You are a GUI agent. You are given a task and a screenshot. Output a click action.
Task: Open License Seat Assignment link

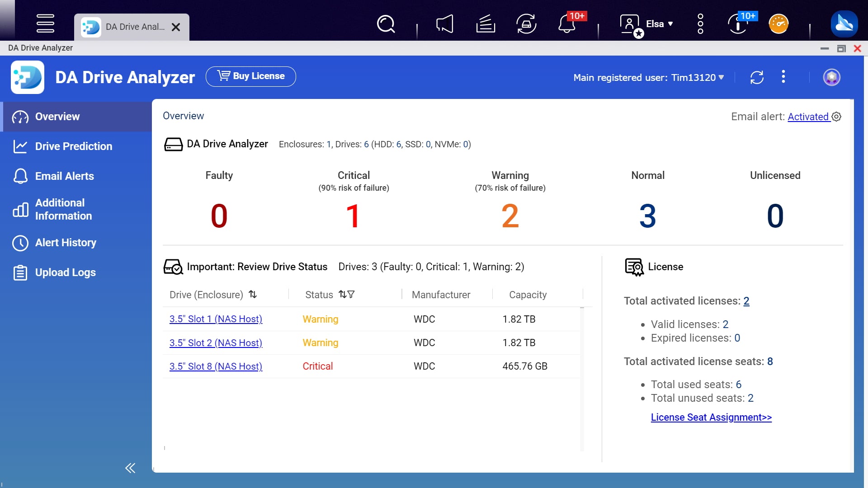(711, 417)
